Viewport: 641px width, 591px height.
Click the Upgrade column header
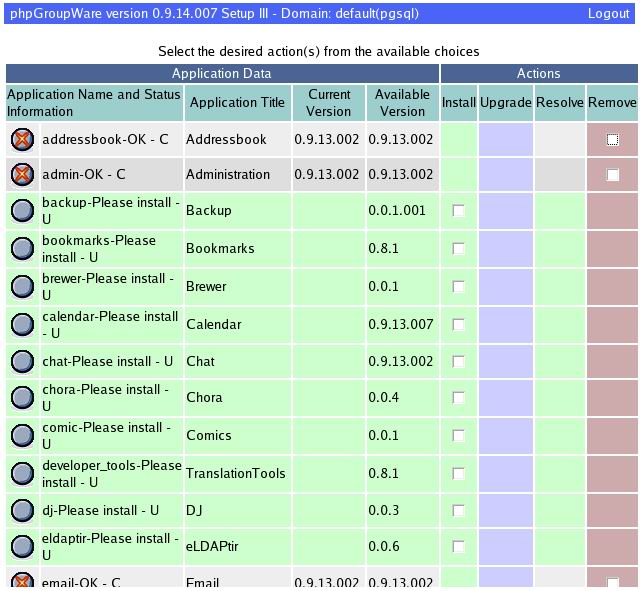click(505, 103)
